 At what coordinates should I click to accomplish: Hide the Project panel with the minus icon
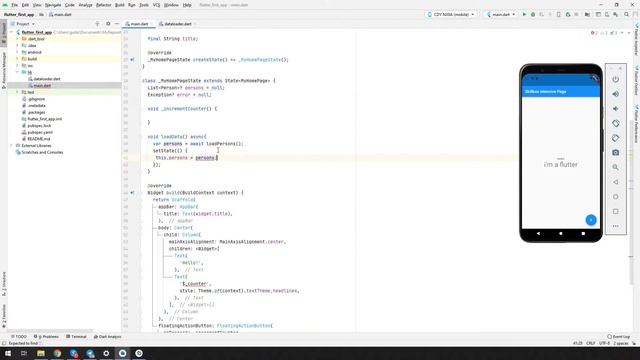pyautogui.click(x=117, y=24)
